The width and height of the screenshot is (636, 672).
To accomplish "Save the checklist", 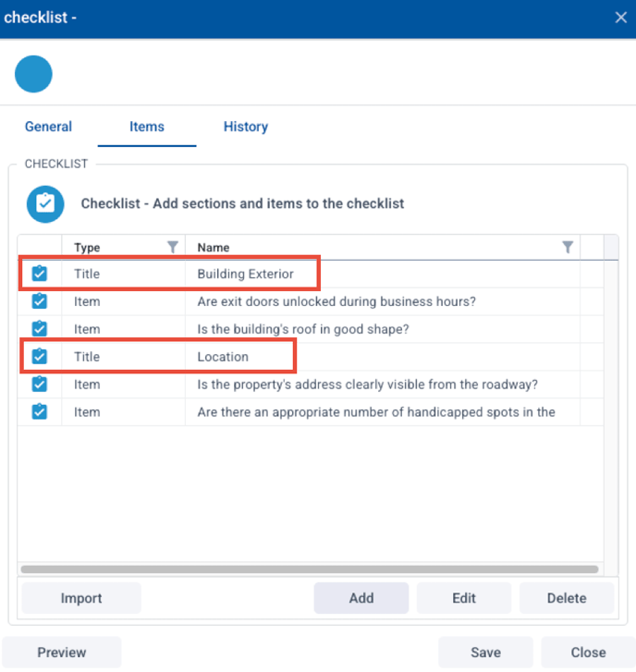I will tap(485, 653).
